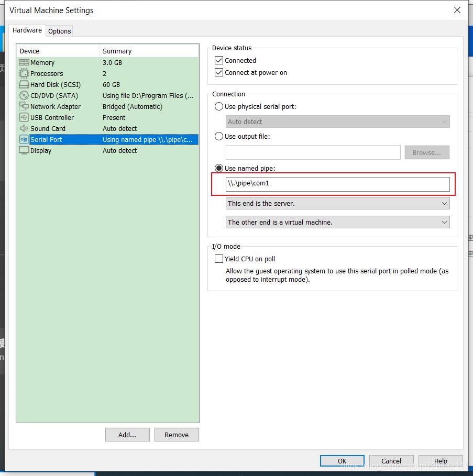Click 'Using file D:\Program Files' summary

[x=148, y=96]
